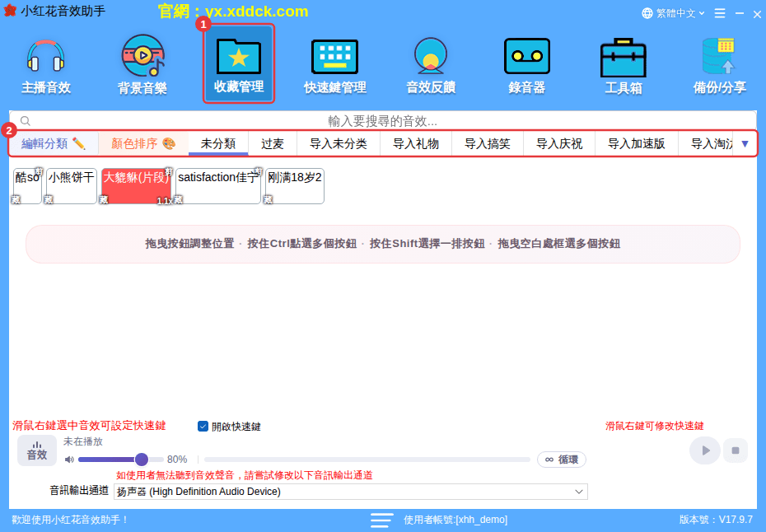
Task: Toggle the 開啟快速鍵 checkbox
Action: (x=203, y=427)
